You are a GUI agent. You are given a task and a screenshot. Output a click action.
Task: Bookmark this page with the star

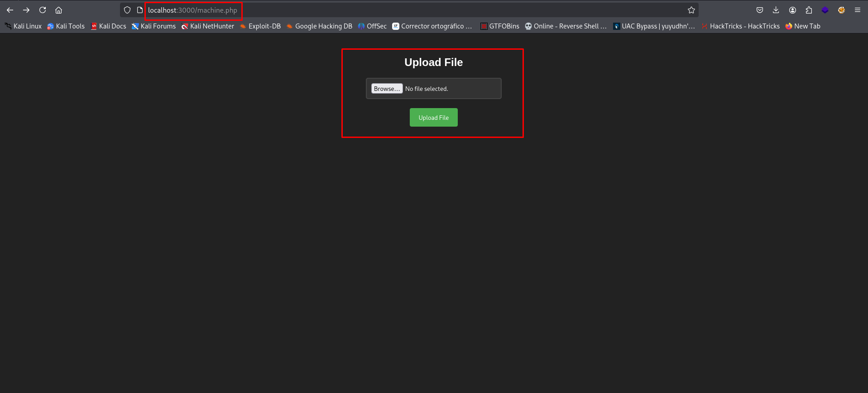pyautogui.click(x=691, y=10)
